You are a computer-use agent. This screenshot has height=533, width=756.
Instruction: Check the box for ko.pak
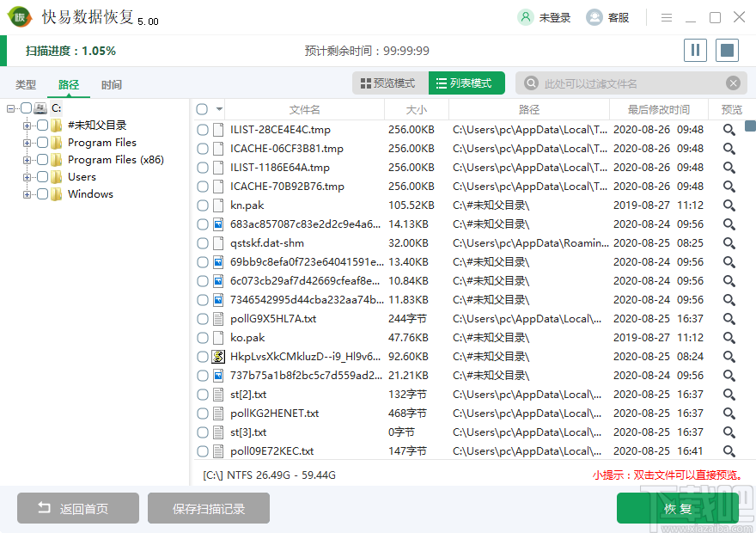point(203,338)
